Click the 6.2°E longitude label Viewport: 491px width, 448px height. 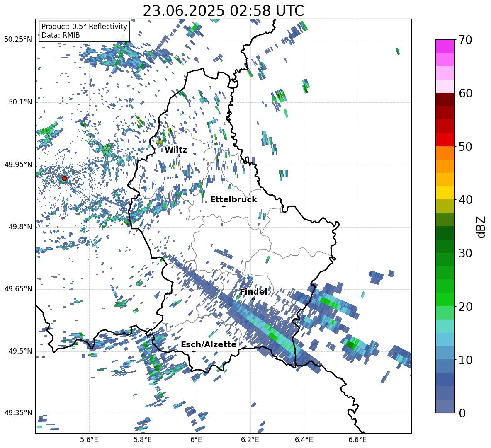250,440
